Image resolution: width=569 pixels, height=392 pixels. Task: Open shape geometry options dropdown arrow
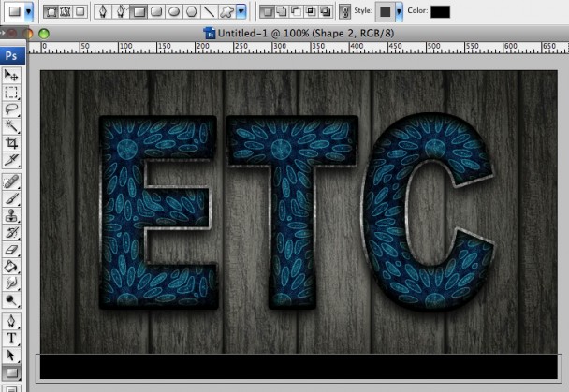pyautogui.click(x=241, y=12)
